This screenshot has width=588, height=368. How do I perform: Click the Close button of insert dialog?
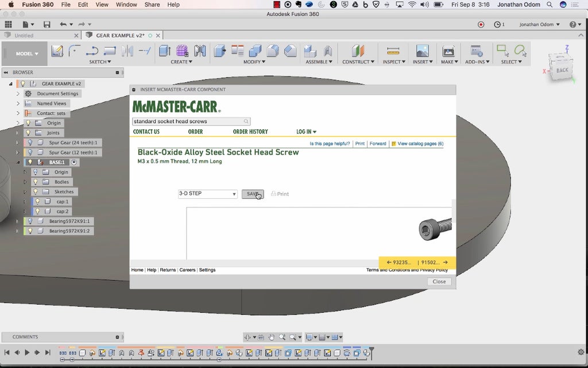tap(439, 281)
